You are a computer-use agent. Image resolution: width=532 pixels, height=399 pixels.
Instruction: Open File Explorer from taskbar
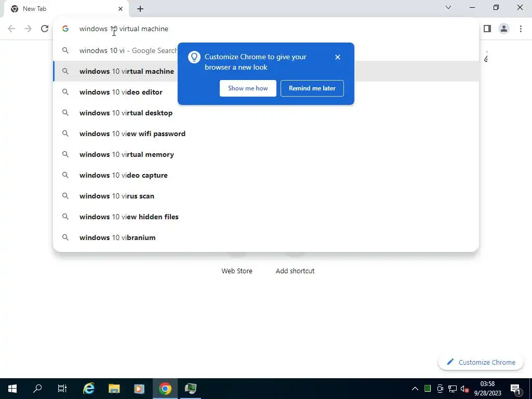[x=114, y=389]
